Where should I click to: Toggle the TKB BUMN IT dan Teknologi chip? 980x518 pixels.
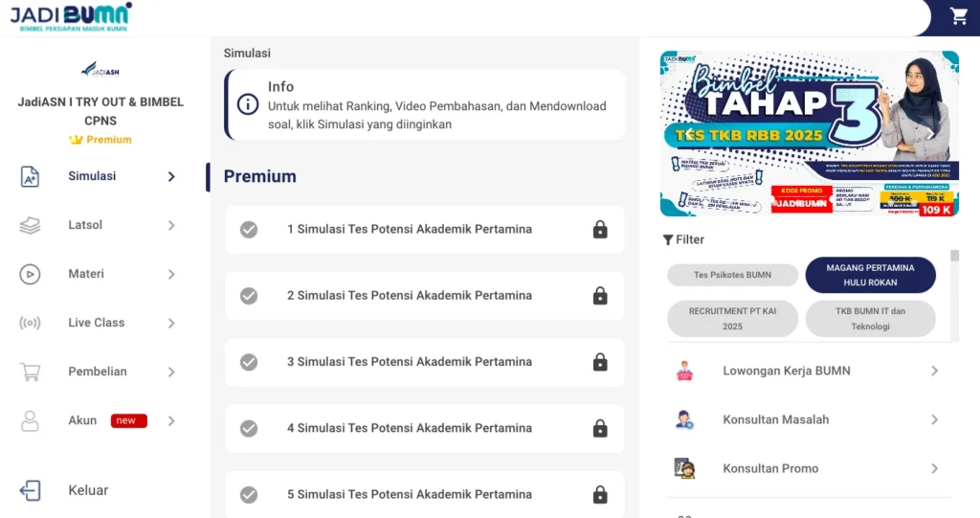870,319
